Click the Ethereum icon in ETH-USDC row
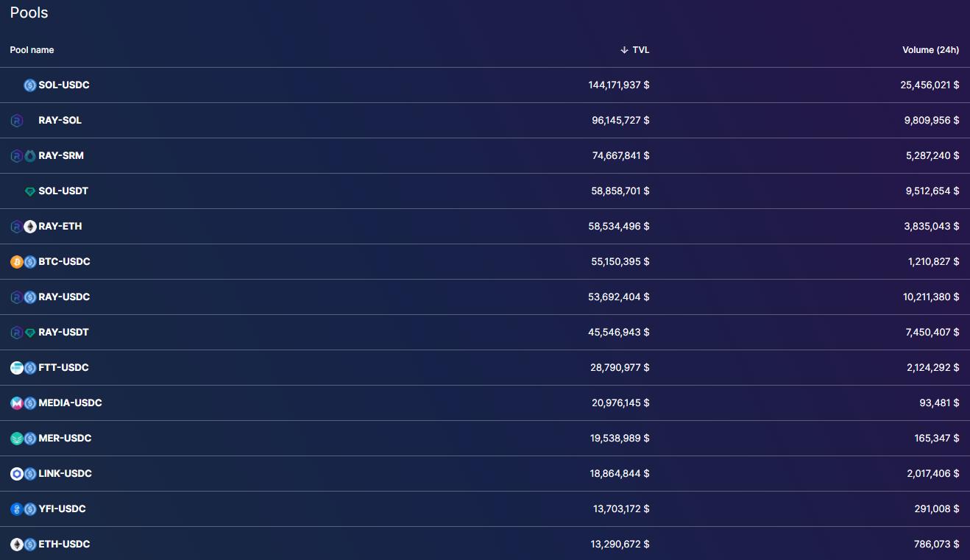The height and width of the screenshot is (560, 970). point(16,545)
